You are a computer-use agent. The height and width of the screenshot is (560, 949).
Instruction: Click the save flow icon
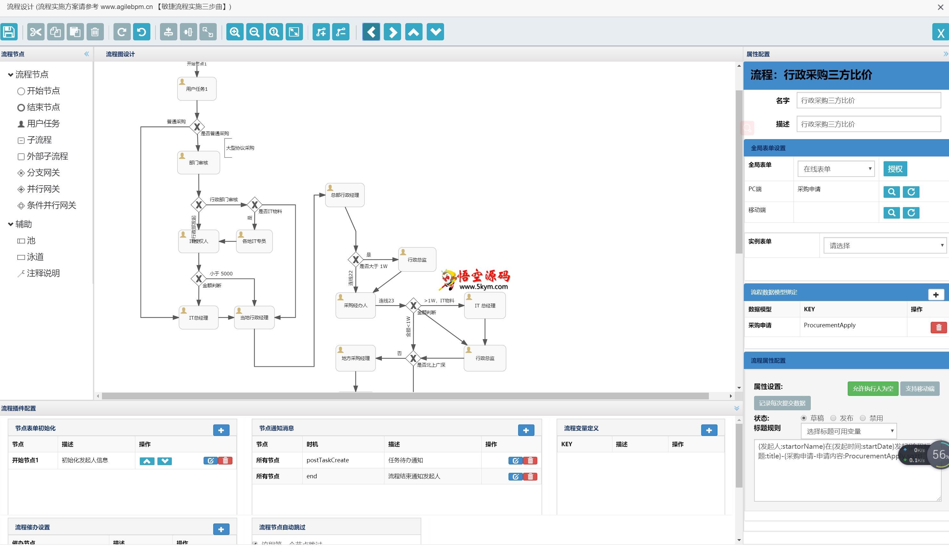(x=9, y=32)
